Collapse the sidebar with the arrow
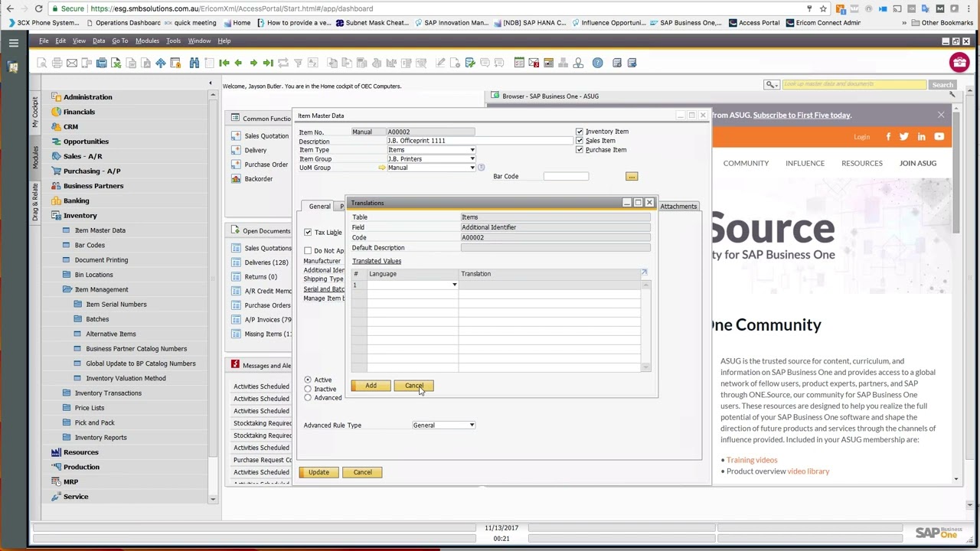 (x=211, y=83)
